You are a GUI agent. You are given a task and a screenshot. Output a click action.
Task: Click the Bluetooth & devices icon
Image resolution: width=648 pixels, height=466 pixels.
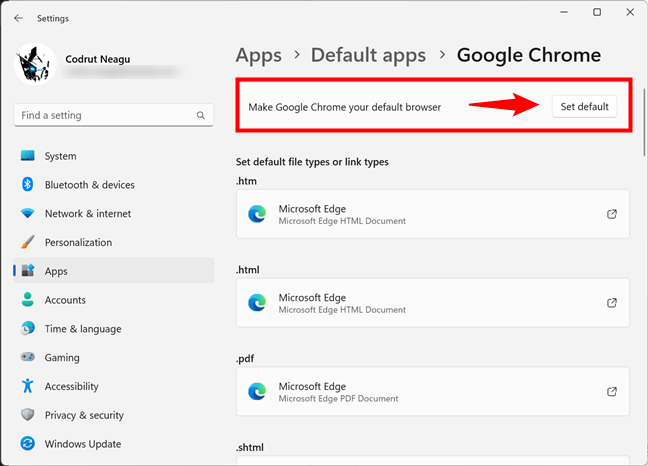[x=27, y=185]
